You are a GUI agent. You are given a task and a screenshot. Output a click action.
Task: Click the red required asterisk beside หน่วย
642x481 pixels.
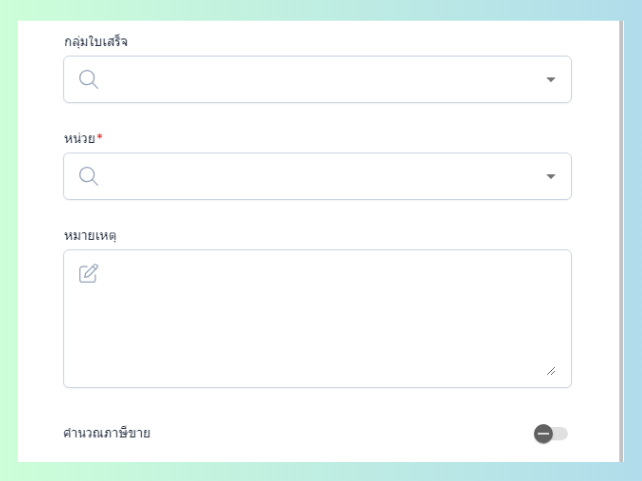100,137
